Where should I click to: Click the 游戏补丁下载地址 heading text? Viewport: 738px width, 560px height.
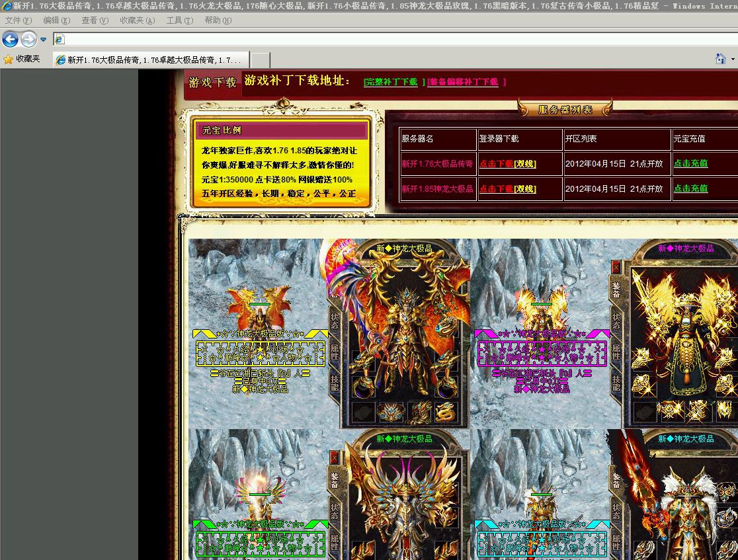pyautogui.click(x=298, y=81)
